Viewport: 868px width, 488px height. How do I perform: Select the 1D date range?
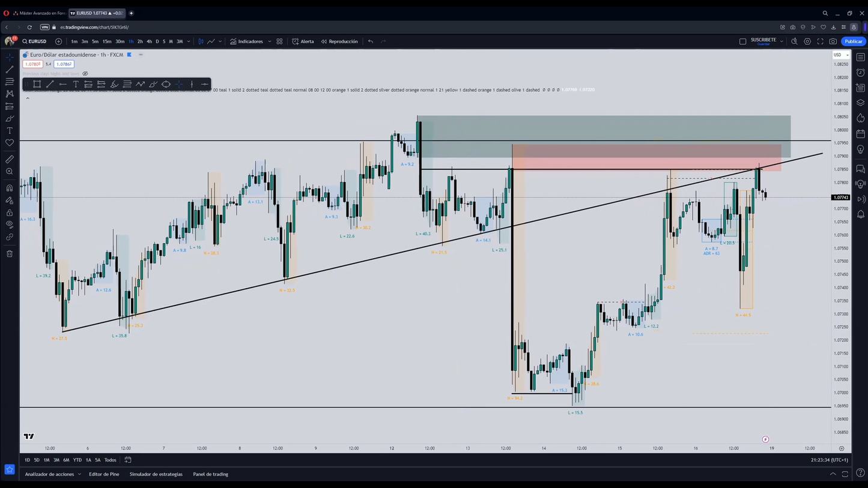(27, 460)
